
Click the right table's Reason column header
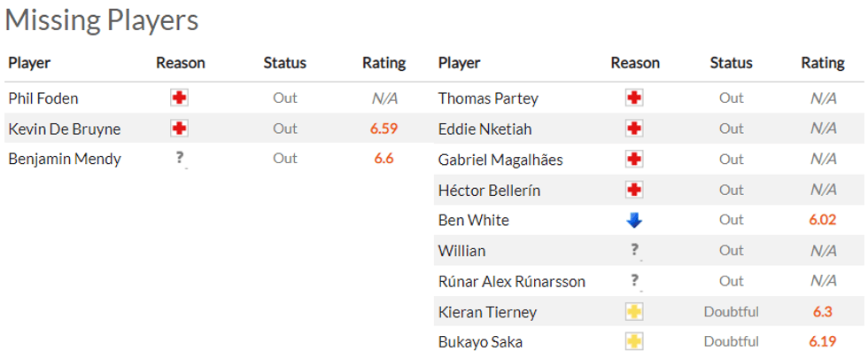(635, 63)
